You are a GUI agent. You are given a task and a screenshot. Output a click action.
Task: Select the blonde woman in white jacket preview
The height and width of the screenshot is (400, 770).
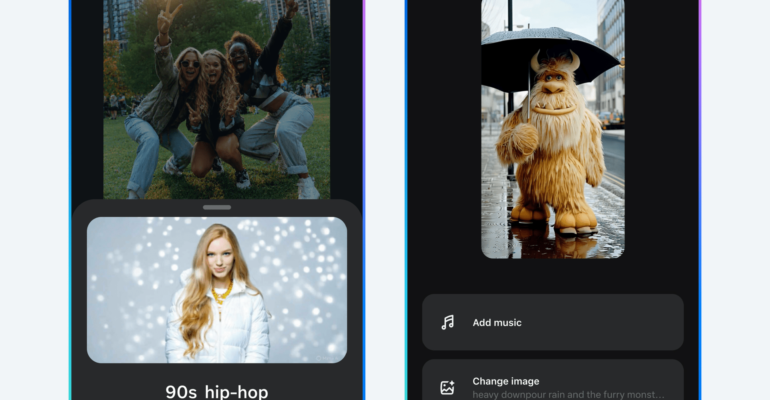tap(217, 290)
